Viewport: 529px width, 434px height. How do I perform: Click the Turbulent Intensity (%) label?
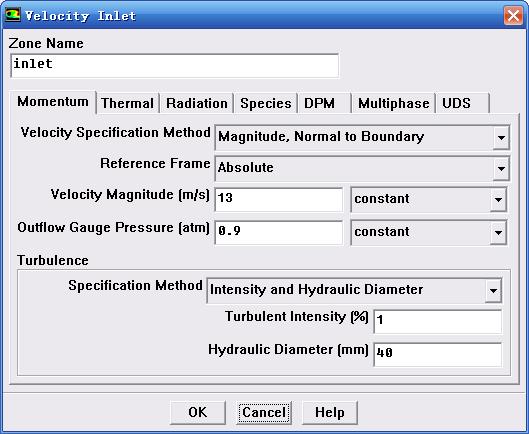297,317
